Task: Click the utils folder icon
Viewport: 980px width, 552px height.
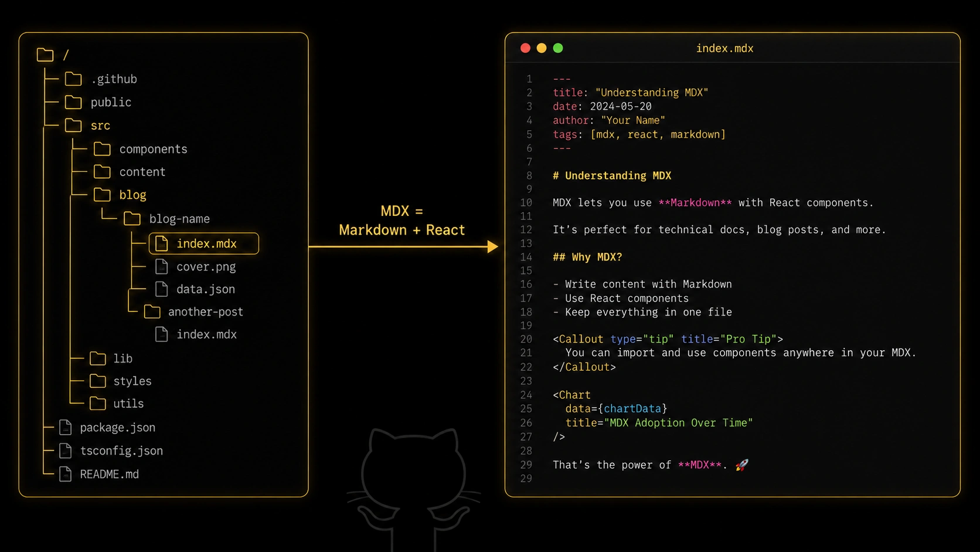Action: (x=98, y=404)
